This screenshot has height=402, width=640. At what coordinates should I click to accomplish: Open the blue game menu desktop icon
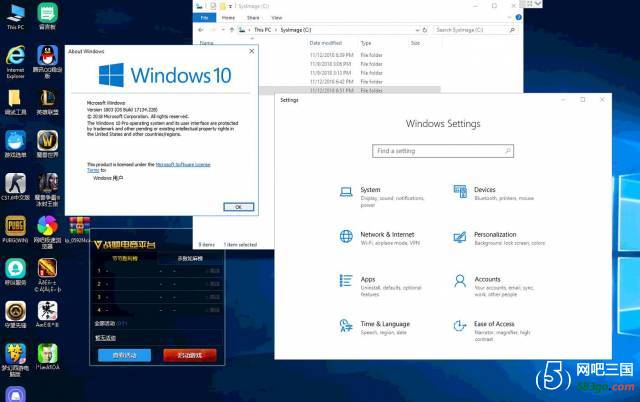pyautogui.click(x=16, y=144)
